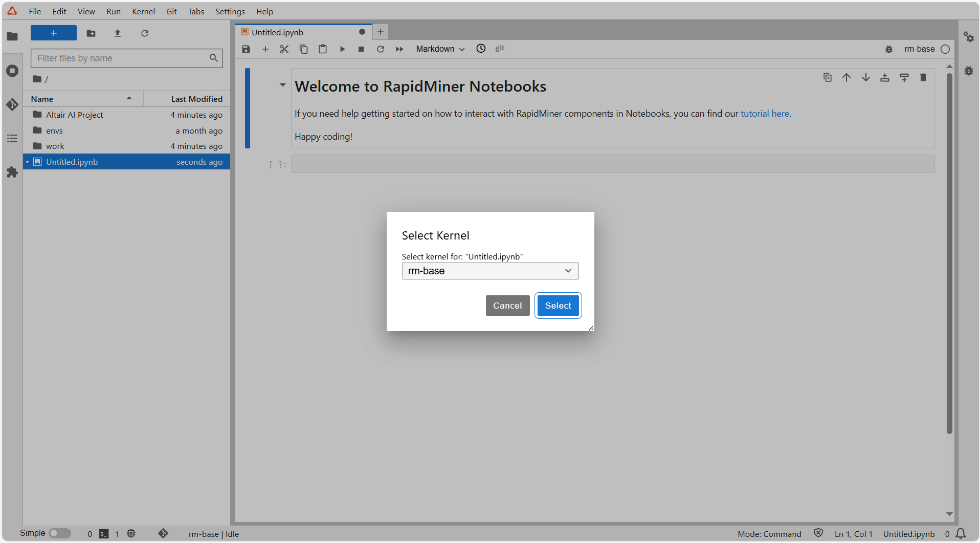Move welcome cell down arrow
The height and width of the screenshot is (543, 980).
pos(866,77)
